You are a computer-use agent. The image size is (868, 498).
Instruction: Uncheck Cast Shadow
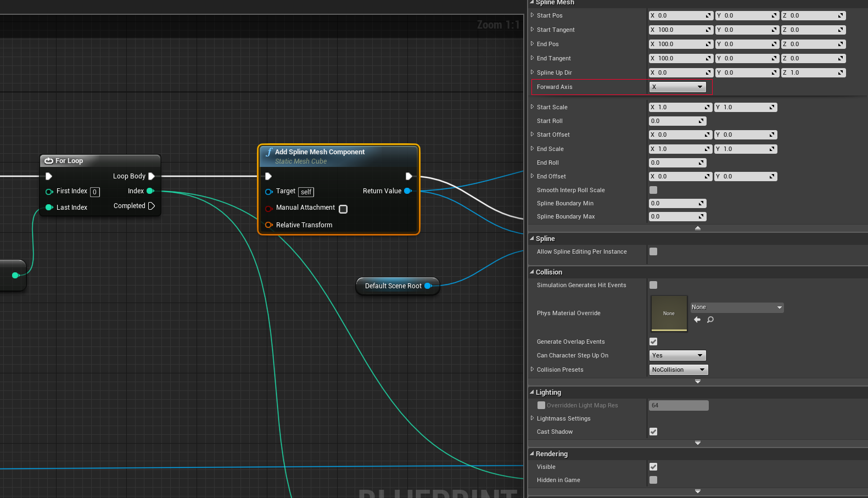click(653, 432)
